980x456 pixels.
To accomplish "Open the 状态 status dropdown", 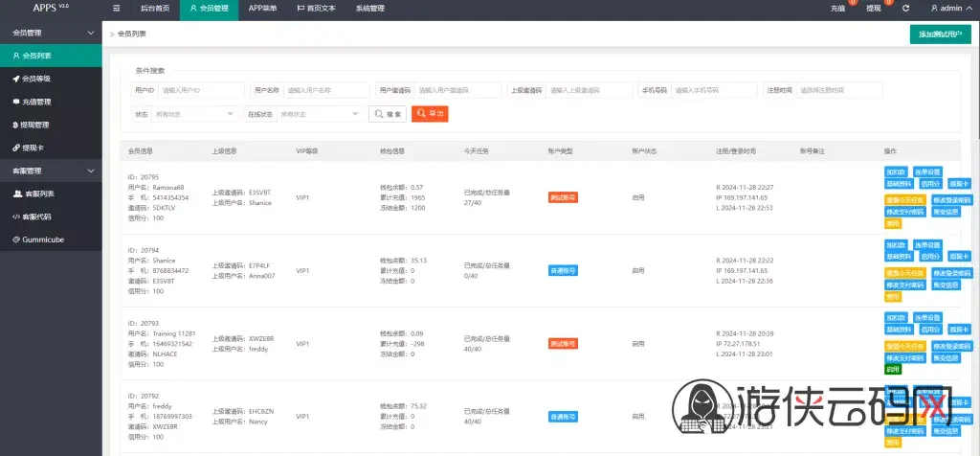I will coord(194,114).
